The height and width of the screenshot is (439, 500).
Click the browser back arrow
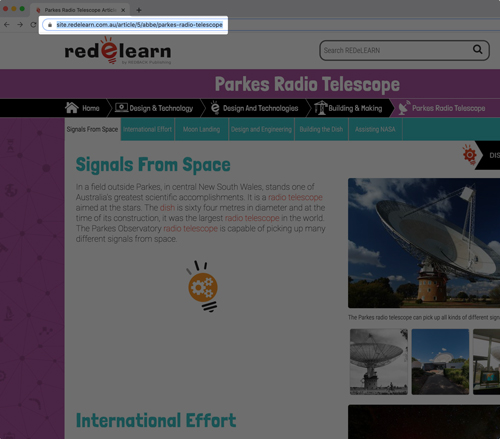7,25
